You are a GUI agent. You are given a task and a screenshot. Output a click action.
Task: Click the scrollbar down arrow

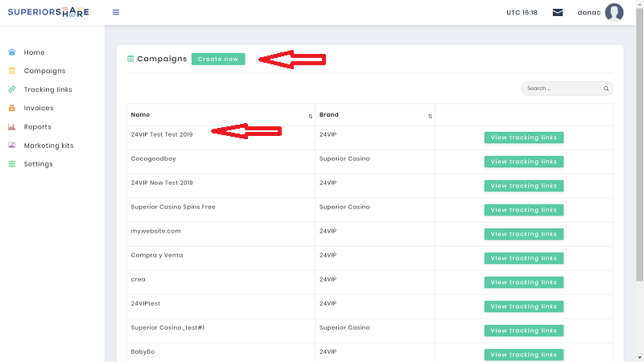[x=639, y=358]
